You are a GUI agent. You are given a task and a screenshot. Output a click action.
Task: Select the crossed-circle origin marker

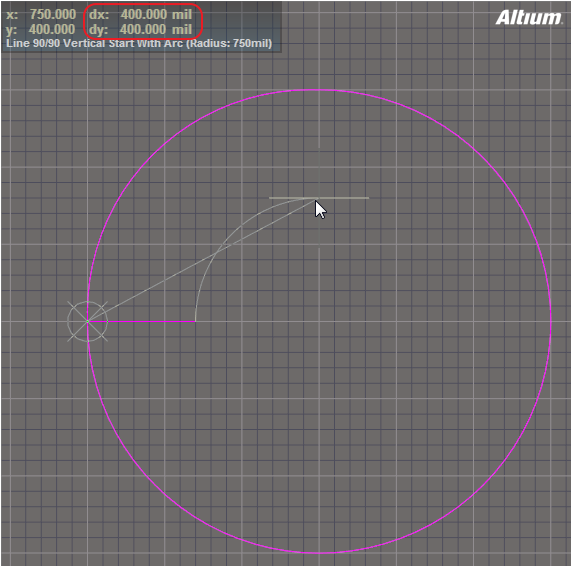click(x=88, y=322)
